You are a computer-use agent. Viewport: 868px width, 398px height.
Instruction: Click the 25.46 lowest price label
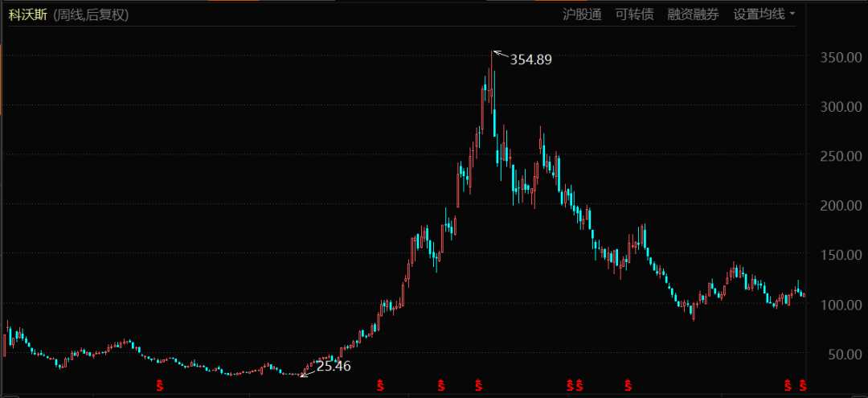coord(334,366)
